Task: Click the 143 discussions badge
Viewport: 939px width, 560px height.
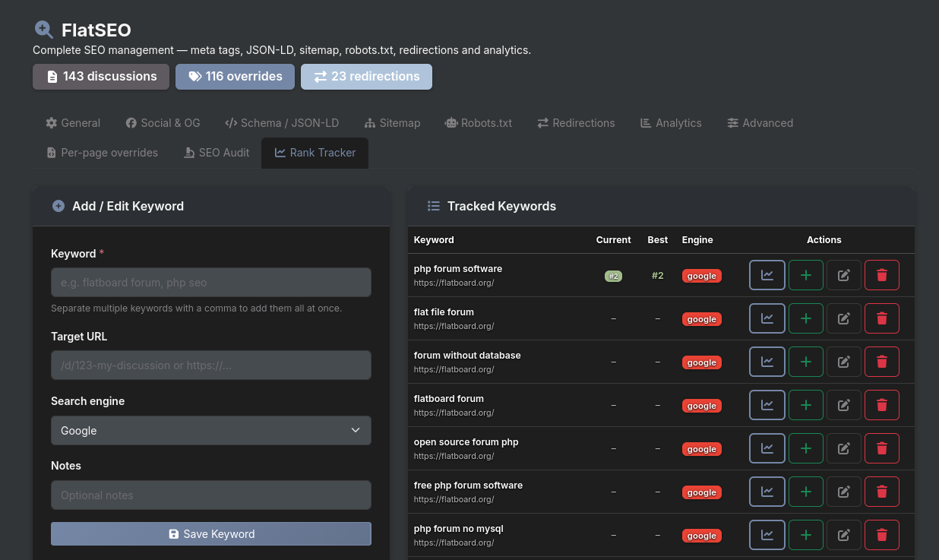Action: [101, 77]
